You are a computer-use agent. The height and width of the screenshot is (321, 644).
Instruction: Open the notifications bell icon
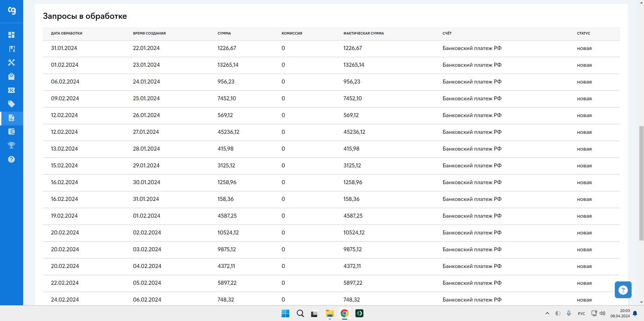click(635, 314)
